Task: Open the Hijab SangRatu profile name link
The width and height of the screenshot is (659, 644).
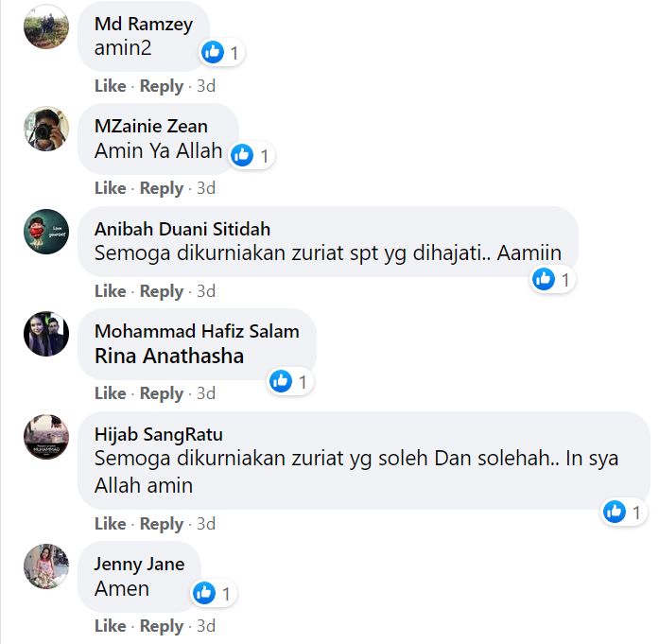Action: [158, 434]
